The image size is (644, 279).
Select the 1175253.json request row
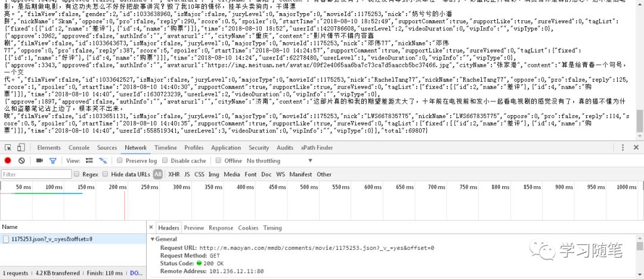pos(73,238)
